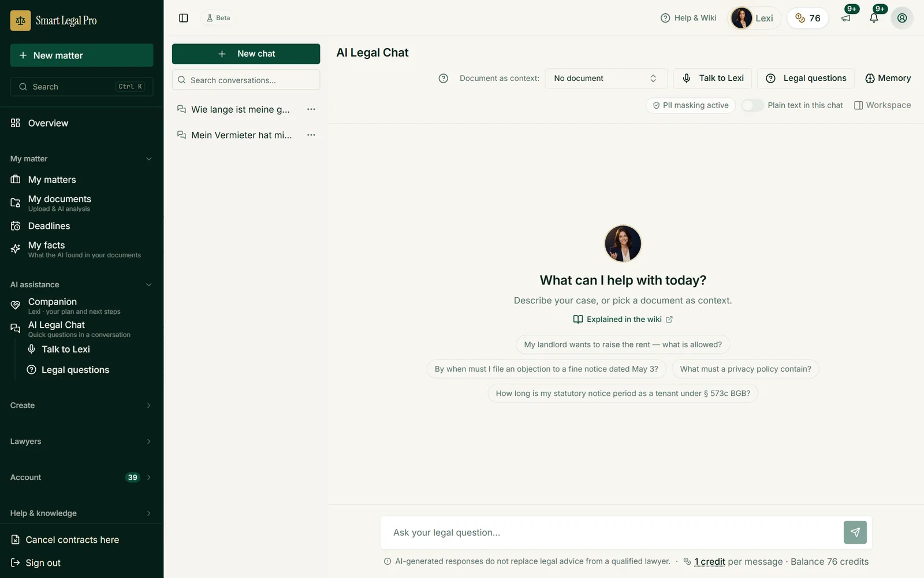
Task: Open the external link icon next to wiki
Action: [x=669, y=319]
